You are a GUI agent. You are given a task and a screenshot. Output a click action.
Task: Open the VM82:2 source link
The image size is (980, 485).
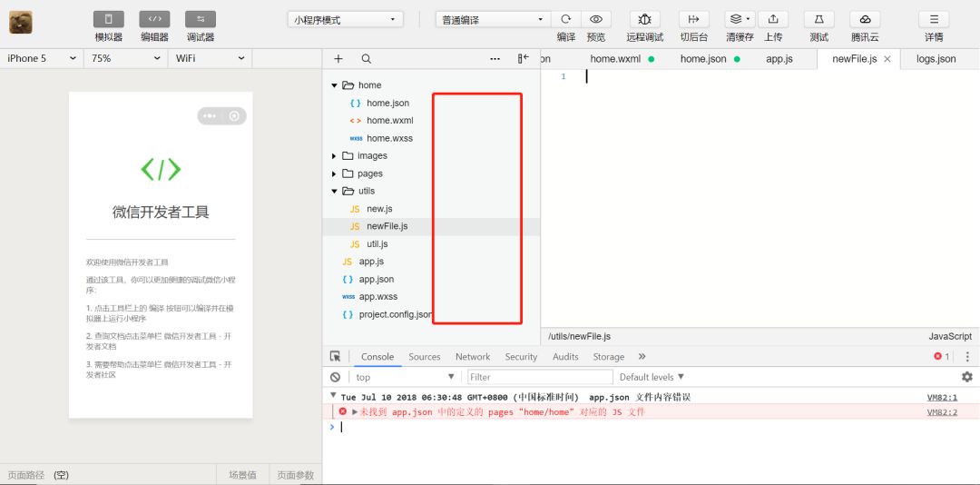[x=942, y=411]
